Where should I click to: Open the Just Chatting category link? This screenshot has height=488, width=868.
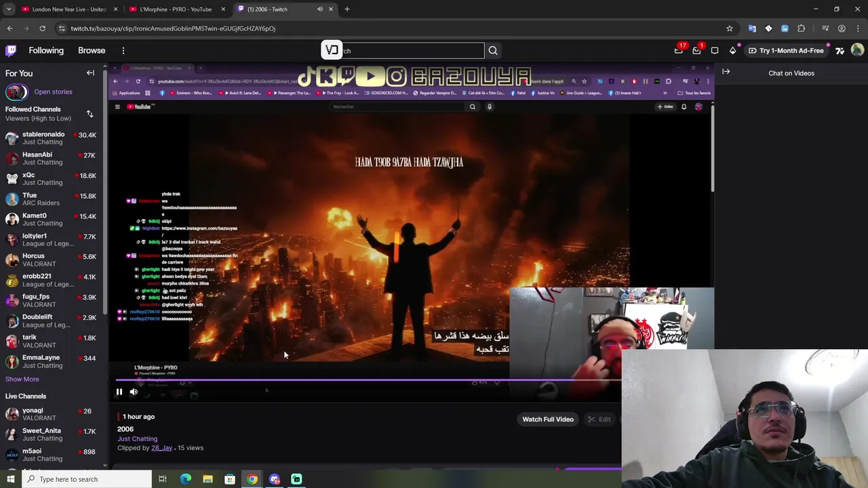137,439
